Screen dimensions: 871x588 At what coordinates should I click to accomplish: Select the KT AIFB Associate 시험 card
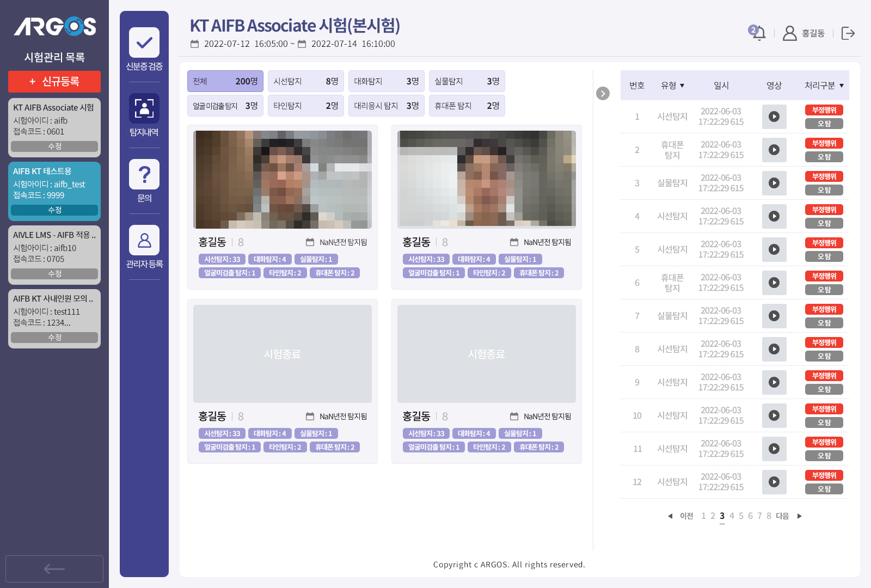pyautogui.click(x=54, y=127)
